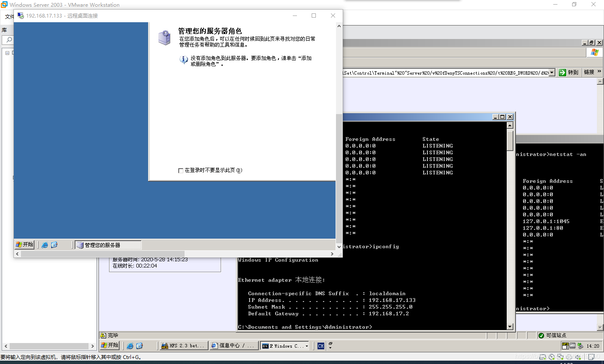Click the left arrow of the remote desktop horizontal scrollbar
The image size is (604, 364).
click(18, 254)
